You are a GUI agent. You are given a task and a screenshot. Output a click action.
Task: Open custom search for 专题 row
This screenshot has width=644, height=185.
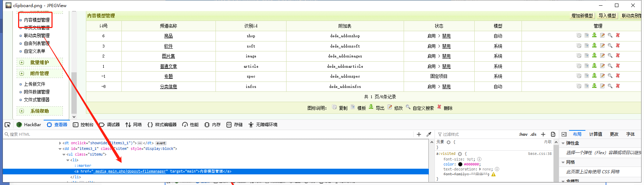click(x=610, y=76)
